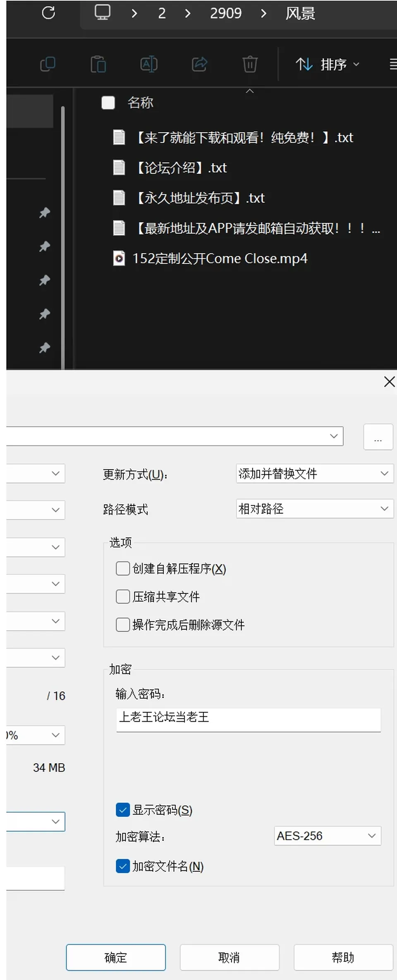Open the dropdown showing a percent value
Image resolution: width=397 pixels, height=980 pixels.
pyautogui.click(x=35, y=735)
